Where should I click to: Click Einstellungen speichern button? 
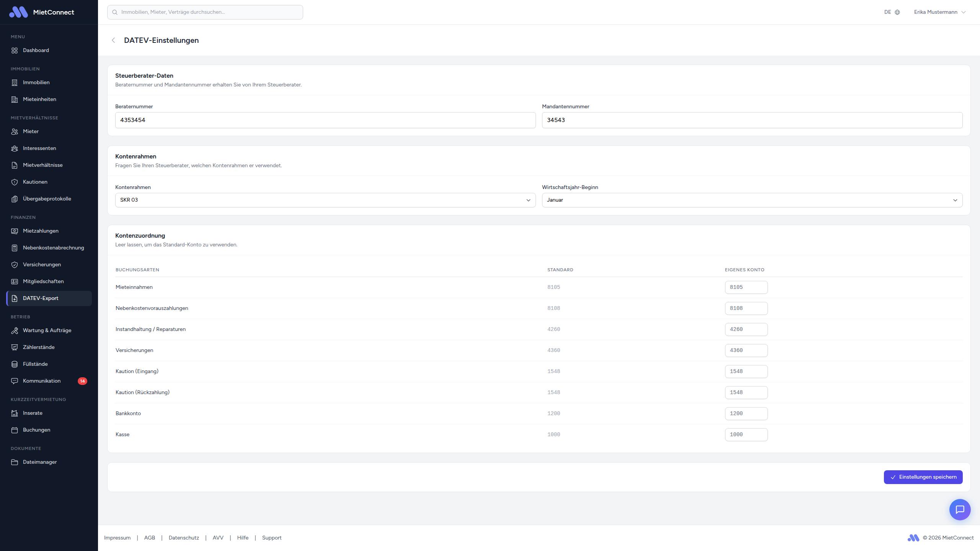(923, 477)
